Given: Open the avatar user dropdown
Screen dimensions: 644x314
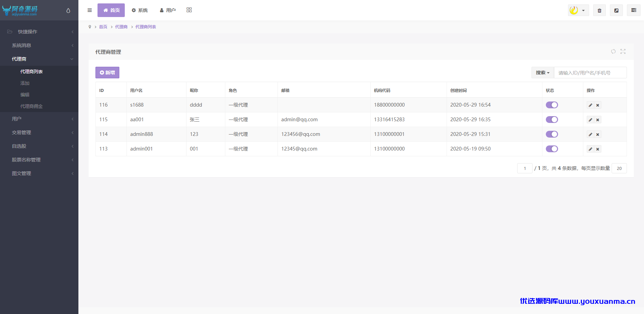Looking at the screenshot, I should click(578, 10).
